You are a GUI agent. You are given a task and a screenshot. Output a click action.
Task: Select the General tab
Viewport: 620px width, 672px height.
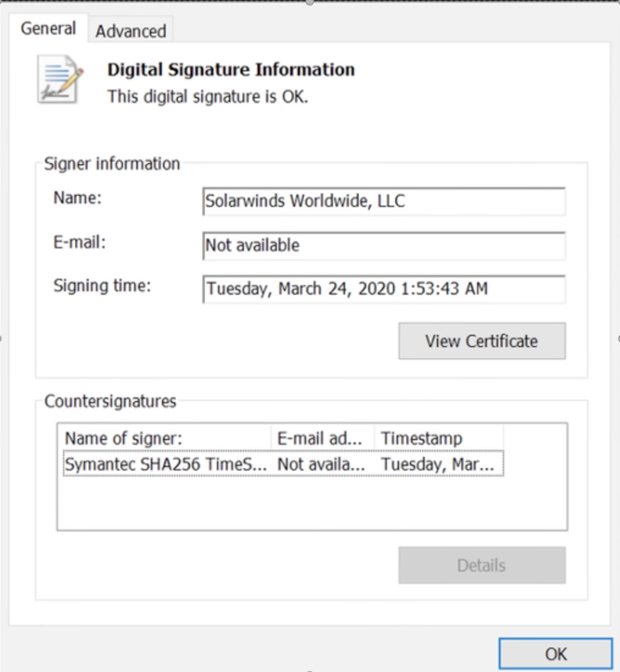(48, 28)
